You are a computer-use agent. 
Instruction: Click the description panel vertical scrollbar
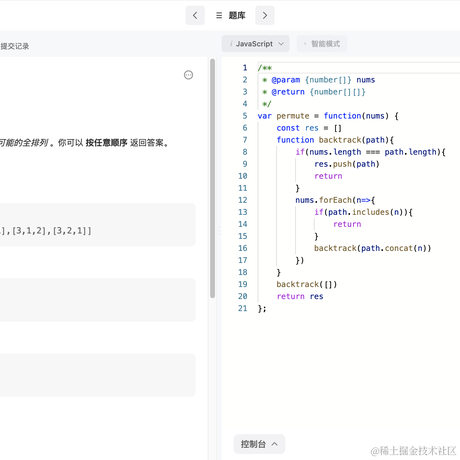(212, 178)
